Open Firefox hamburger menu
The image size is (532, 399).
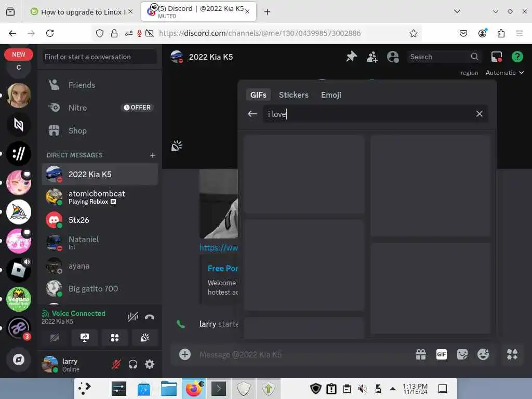tap(519, 33)
